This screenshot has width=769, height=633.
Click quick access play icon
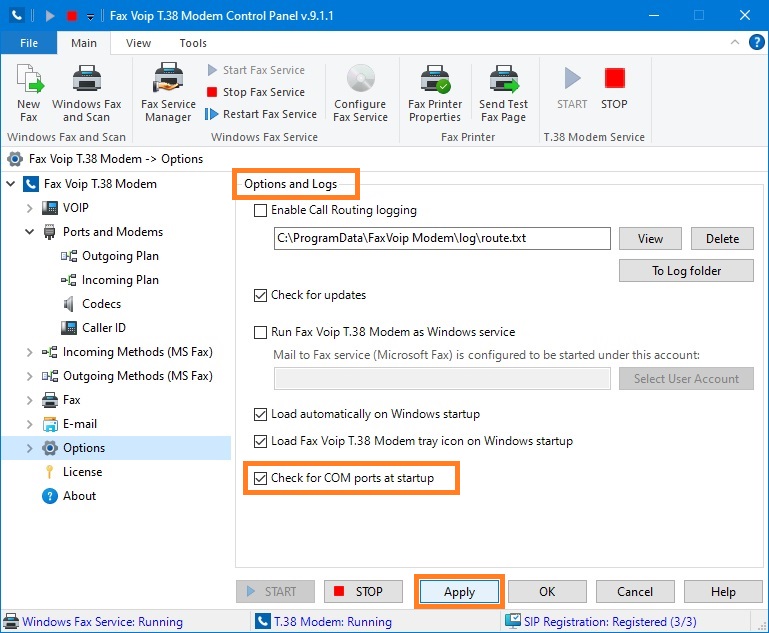50,16
